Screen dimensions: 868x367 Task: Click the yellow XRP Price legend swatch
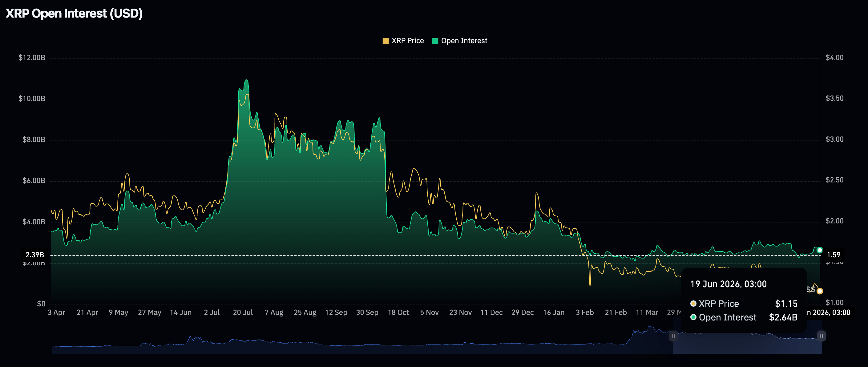click(386, 41)
